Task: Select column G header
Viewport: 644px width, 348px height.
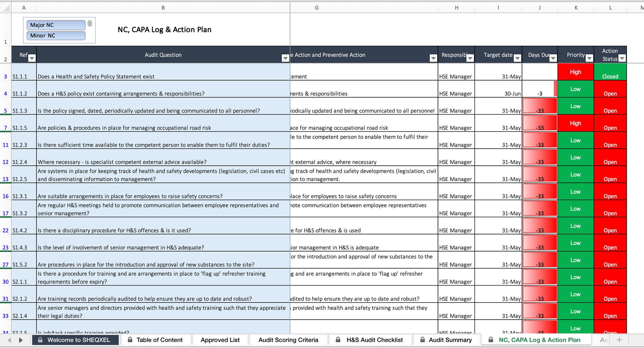Action: click(x=317, y=8)
